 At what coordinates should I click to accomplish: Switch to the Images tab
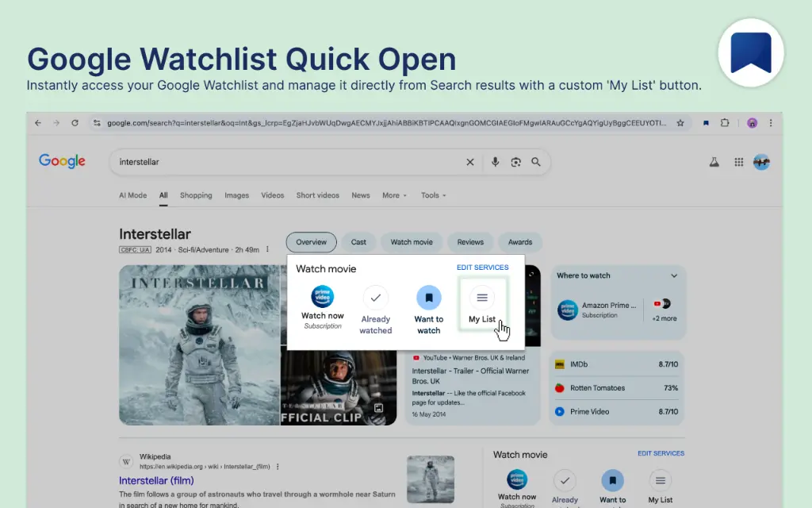tap(236, 195)
